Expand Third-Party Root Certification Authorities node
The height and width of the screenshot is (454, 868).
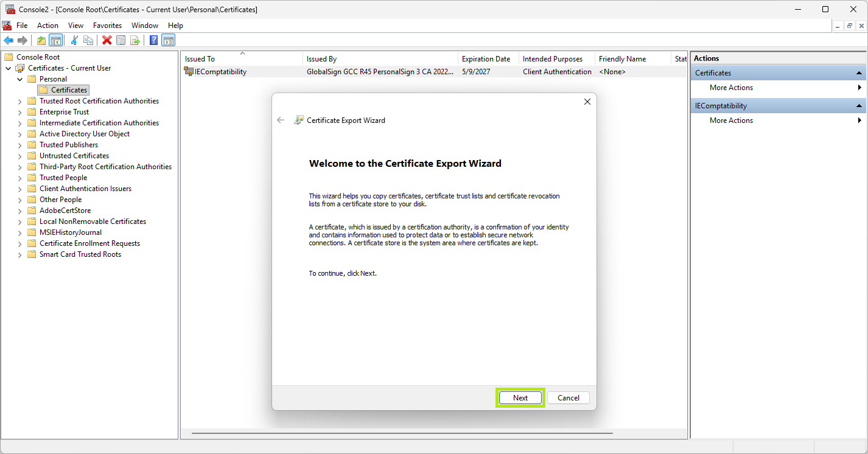coord(20,167)
